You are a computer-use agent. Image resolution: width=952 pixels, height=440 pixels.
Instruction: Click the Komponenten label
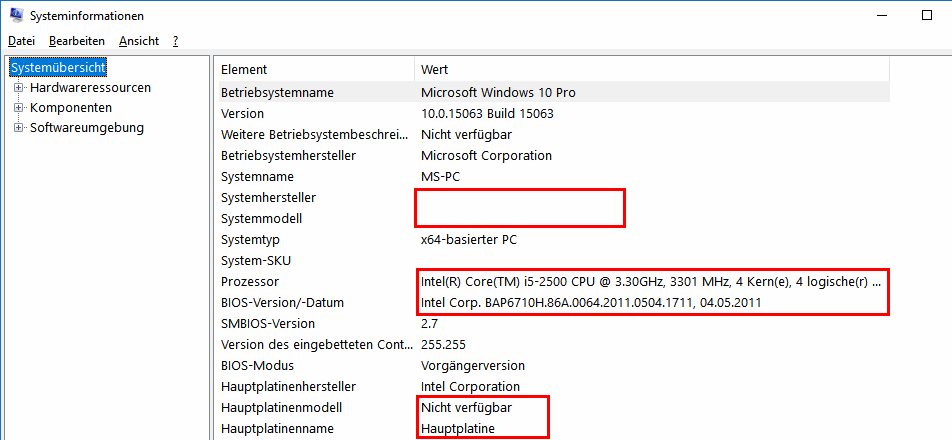coord(71,107)
